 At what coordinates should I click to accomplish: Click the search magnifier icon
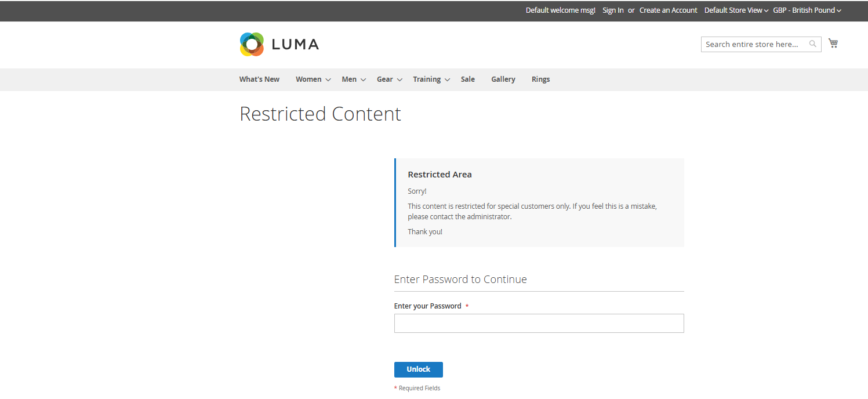click(813, 44)
